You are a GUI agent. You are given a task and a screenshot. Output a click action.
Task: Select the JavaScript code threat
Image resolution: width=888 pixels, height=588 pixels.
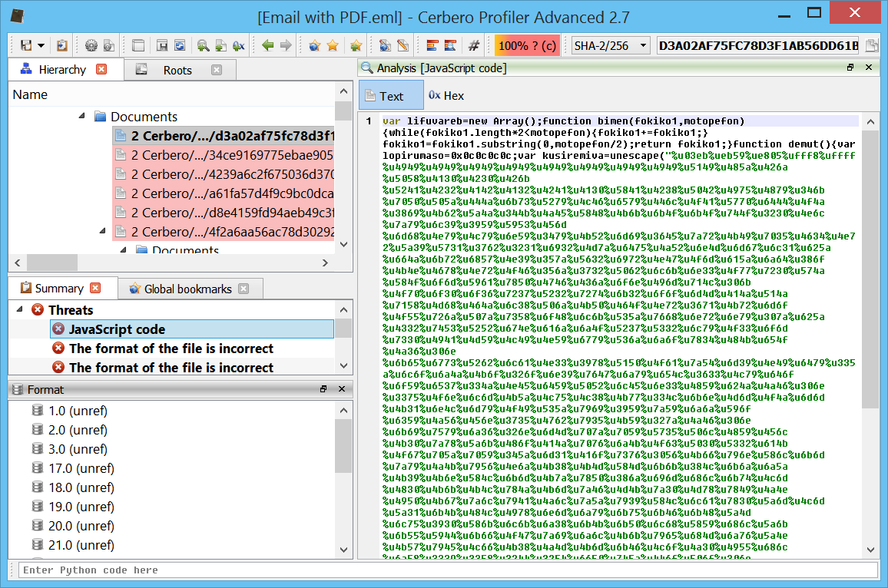(x=192, y=329)
